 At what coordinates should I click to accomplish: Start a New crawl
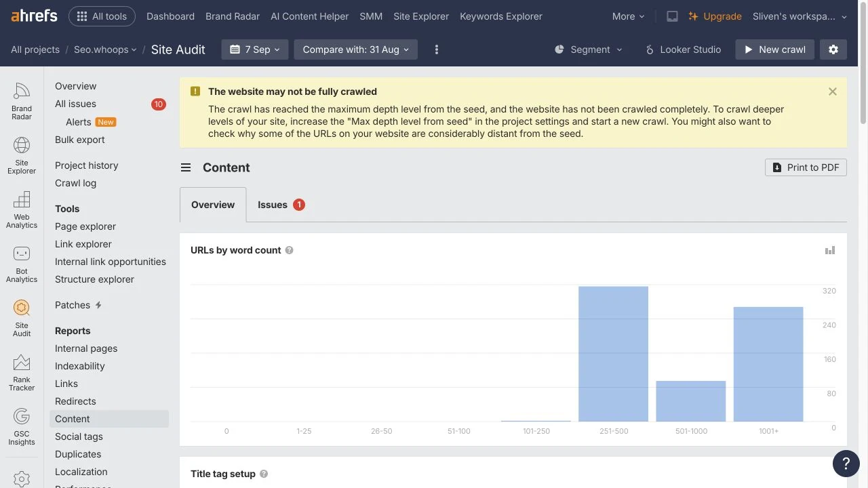coord(775,49)
